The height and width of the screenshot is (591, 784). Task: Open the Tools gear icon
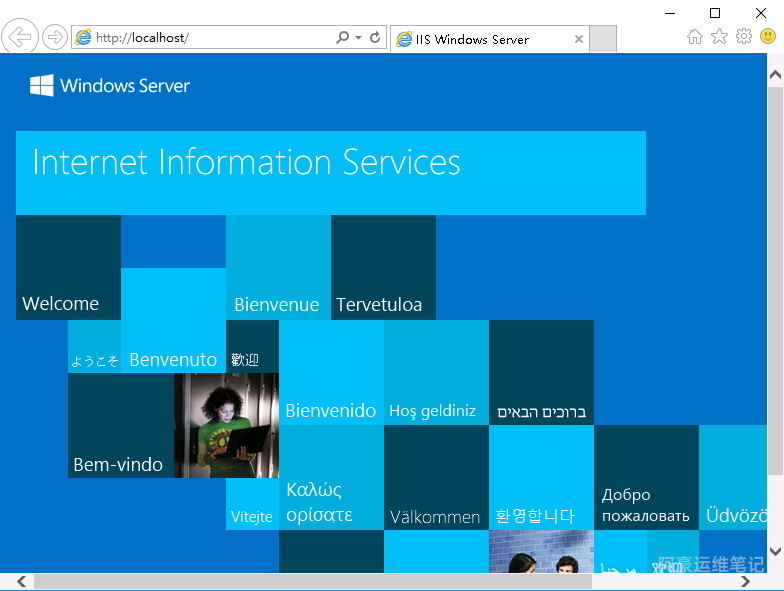click(x=744, y=36)
